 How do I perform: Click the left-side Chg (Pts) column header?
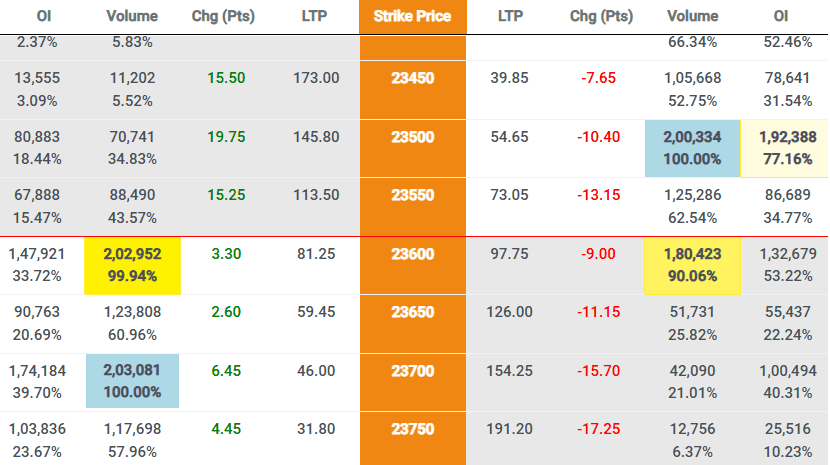click(x=223, y=16)
